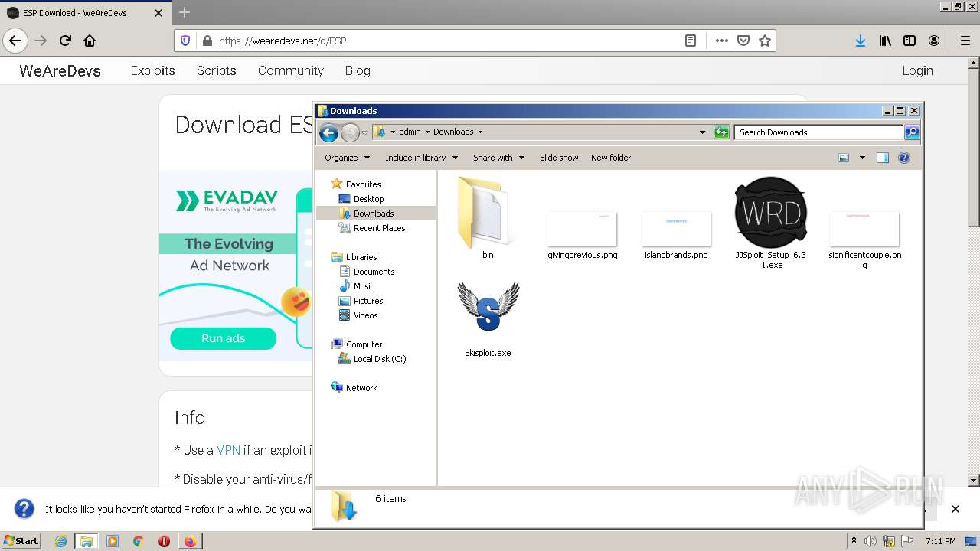
Task: Open Pictures library
Action: coord(361,301)
